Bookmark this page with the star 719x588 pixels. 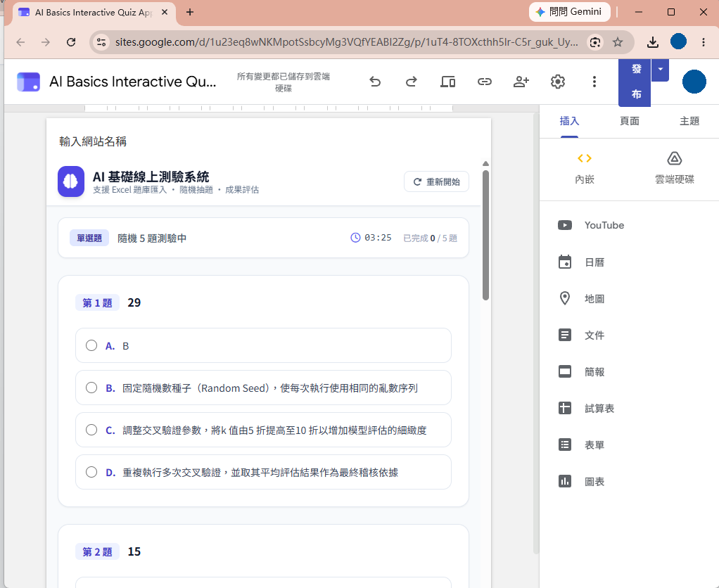(618, 42)
